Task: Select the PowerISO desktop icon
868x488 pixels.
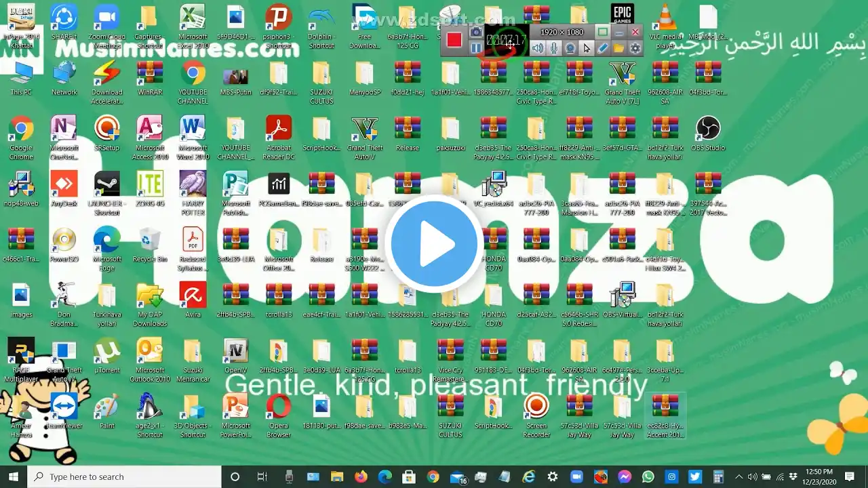Action: point(64,245)
